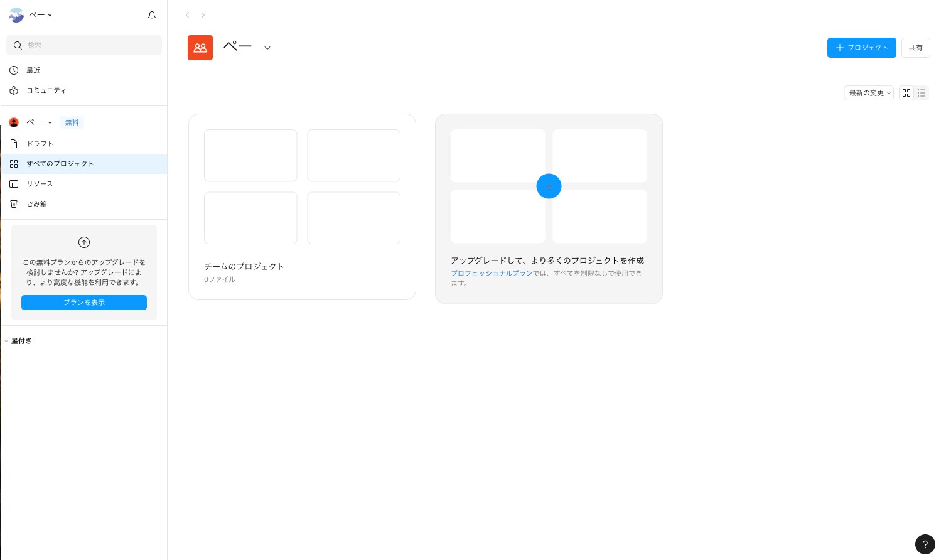Click the プラン を表示 button
The image size is (946, 560).
point(83,302)
